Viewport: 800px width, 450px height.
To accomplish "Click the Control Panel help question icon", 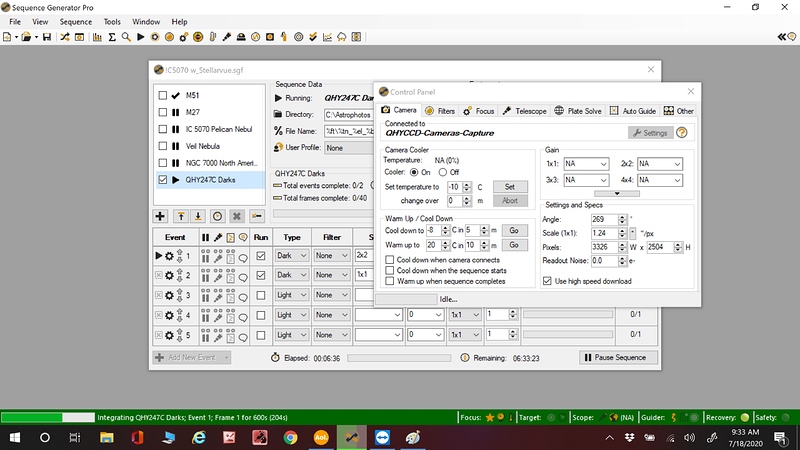I will coord(682,133).
